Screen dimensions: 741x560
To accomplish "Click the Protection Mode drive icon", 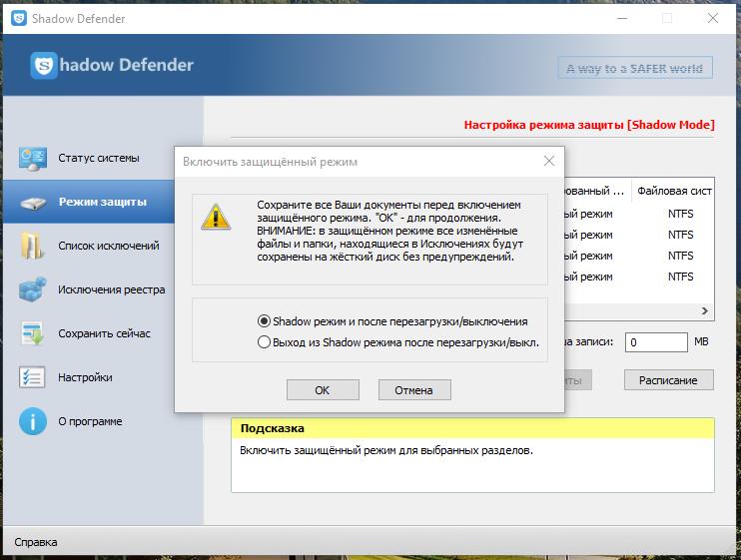I will (33, 203).
